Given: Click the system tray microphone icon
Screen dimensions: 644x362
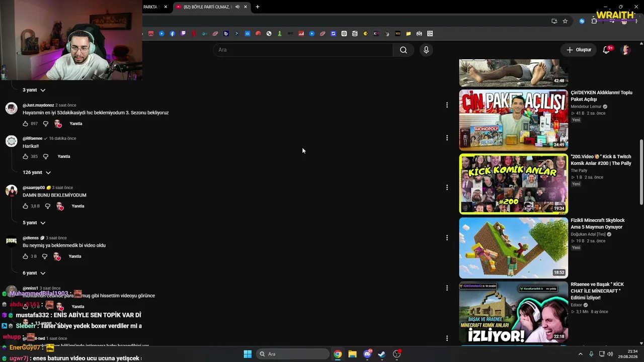Looking at the screenshot, I should click(x=591, y=354).
